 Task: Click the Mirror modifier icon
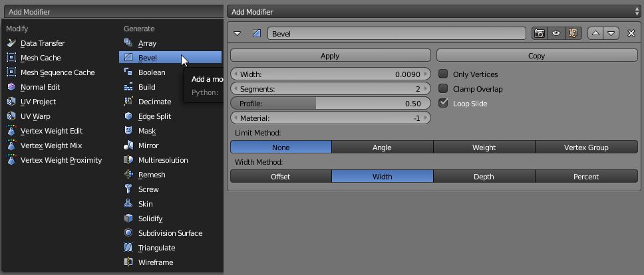coord(129,145)
